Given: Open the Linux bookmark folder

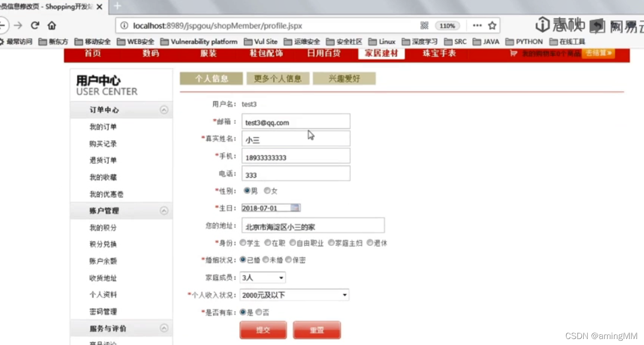Looking at the screenshot, I should click(382, 41).
